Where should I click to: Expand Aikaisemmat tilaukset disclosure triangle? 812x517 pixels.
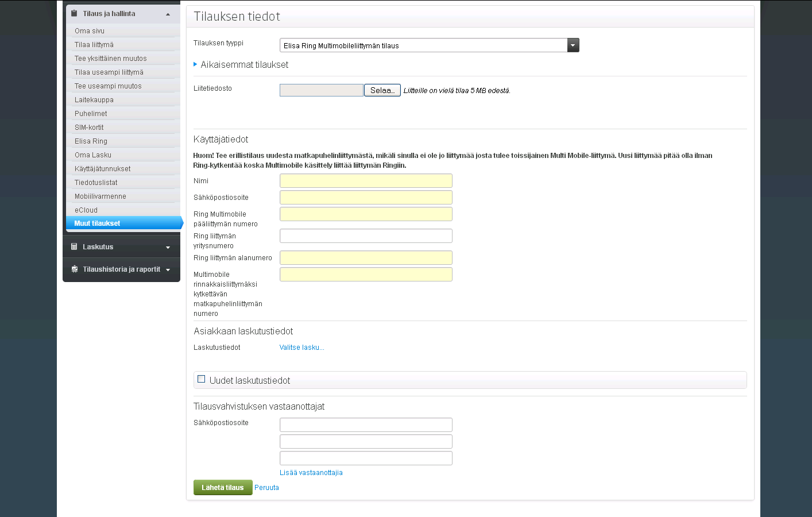pos(195,64)
